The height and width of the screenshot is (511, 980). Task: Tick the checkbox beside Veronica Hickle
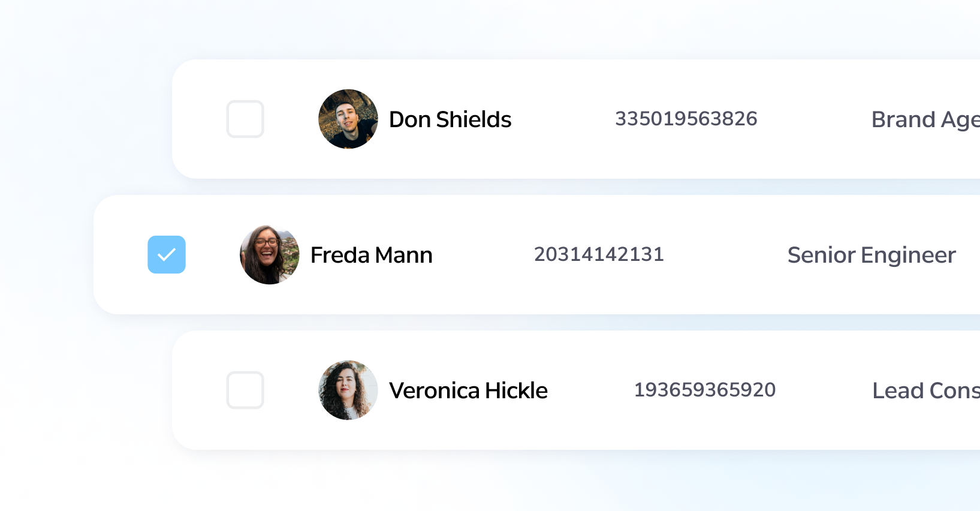coord(245,390)
